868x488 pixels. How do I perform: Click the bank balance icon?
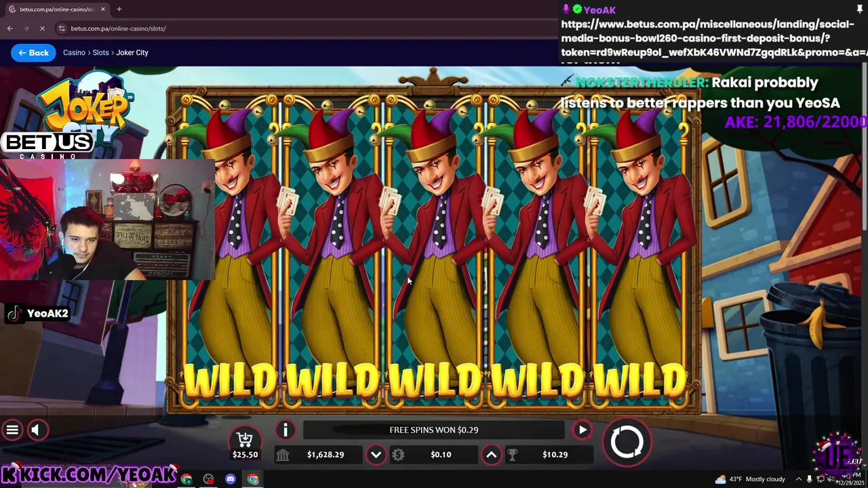pos(283,455)
